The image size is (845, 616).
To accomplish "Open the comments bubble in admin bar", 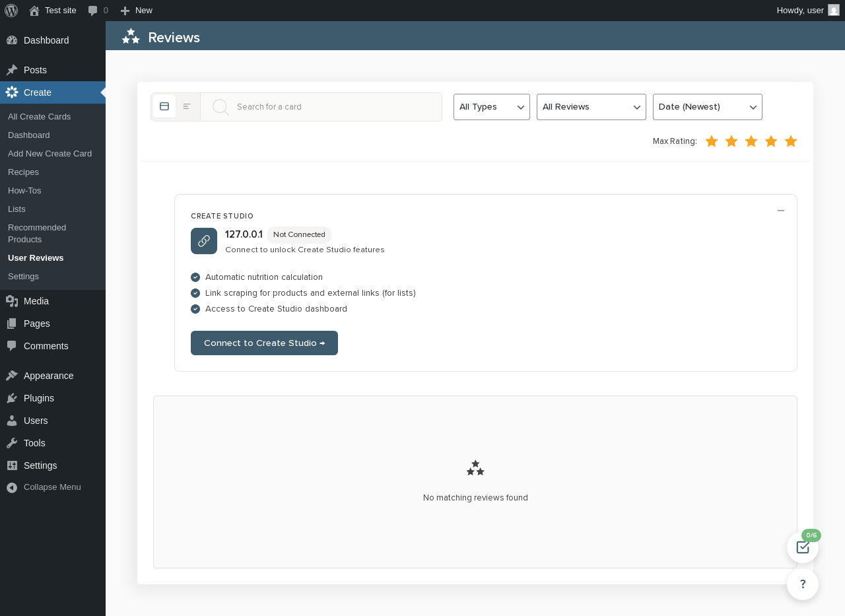I will click(x=93, y=11).
